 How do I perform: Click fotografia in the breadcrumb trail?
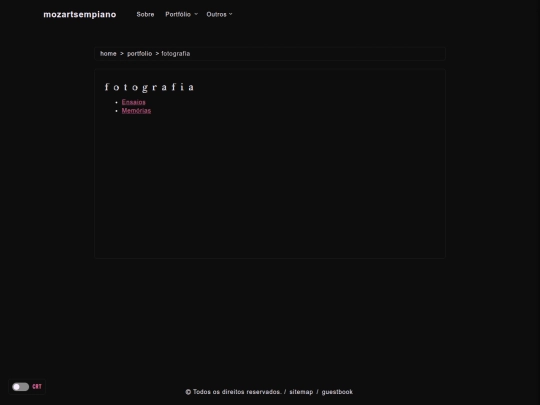(176, 54)
